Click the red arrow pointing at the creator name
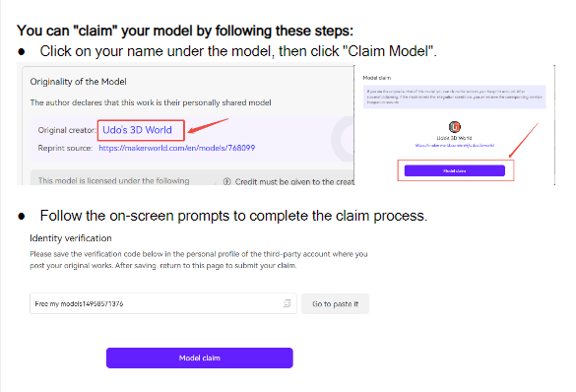 click(x=209, y=126)
